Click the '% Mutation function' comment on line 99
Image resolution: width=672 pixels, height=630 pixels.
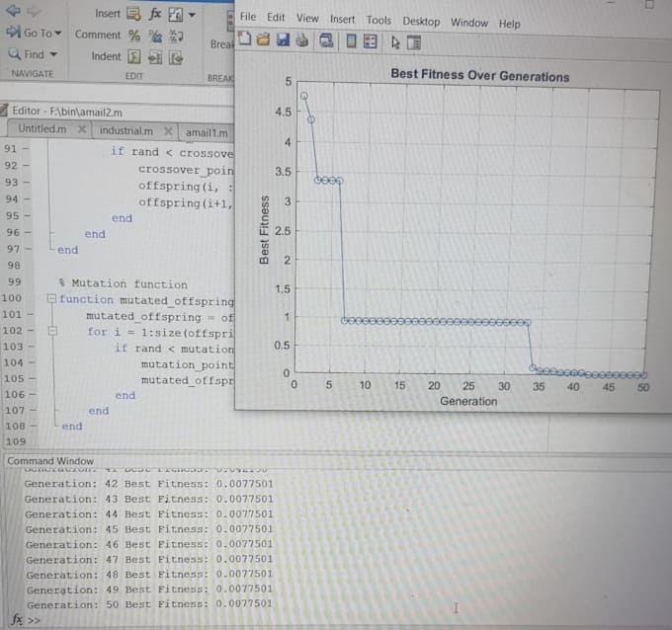[x=123, y=283]
